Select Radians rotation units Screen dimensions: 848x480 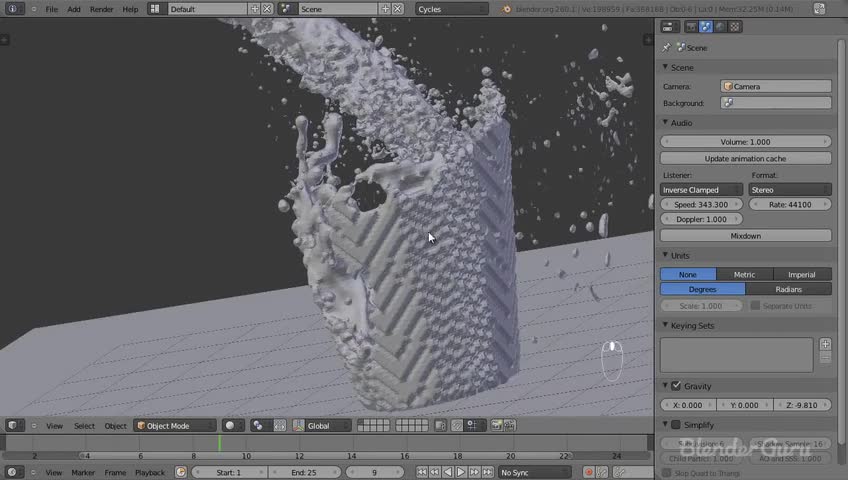tap(789, 289)
